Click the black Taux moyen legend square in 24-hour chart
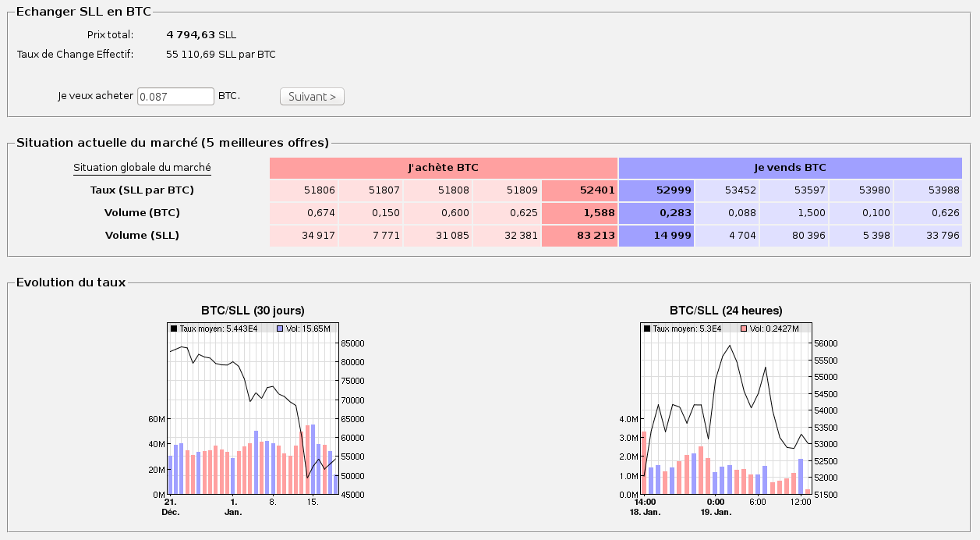Image resolution: width=980 pixels, height=540 pixels. [647, 329]
